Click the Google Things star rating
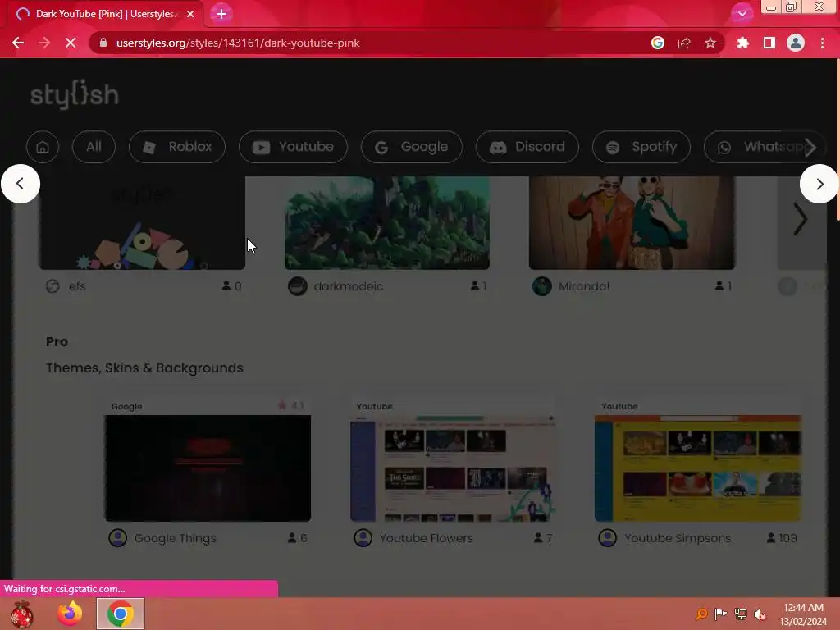 [x=291, y=405]
